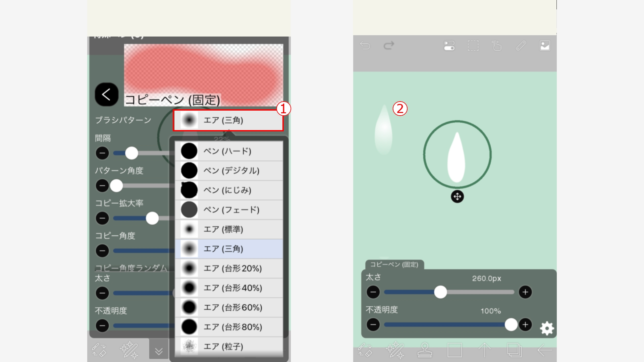This screenshot has width=644, height=362.
Task: Tap the move handle below the brush preview circle
Action: [x=457, y=197]
